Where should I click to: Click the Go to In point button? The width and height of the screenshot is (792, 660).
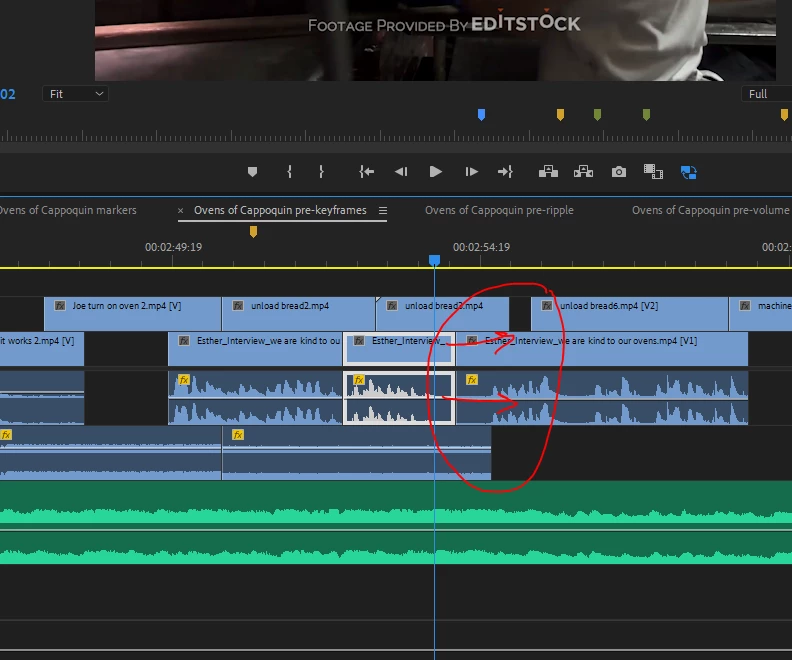click(x=367, y=172)
